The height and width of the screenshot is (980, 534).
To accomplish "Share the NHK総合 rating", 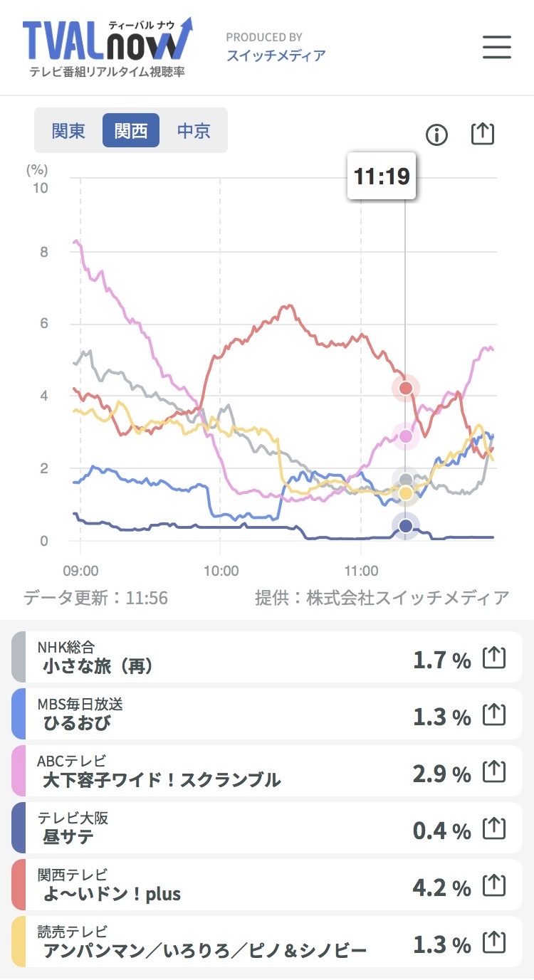I will (x=494, y=658).
